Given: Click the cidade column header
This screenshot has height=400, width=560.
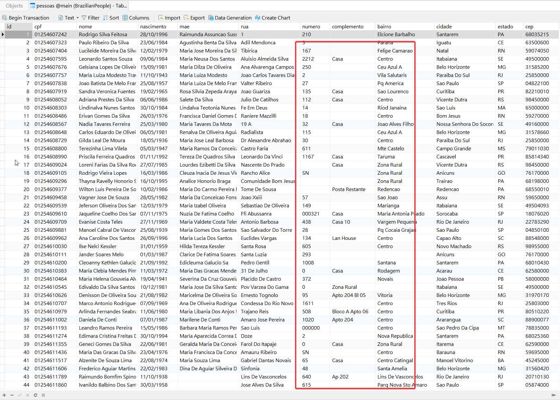Looking at the screenshot, I should [x=444, y=27].
